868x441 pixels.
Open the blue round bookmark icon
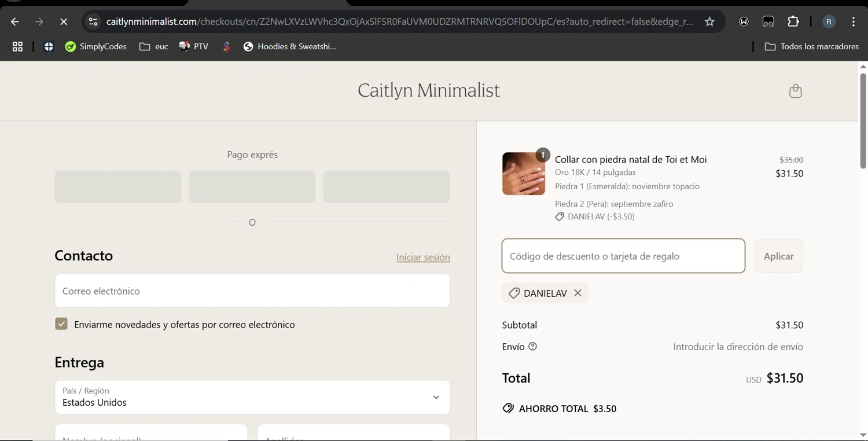click(x=49, y=47)
